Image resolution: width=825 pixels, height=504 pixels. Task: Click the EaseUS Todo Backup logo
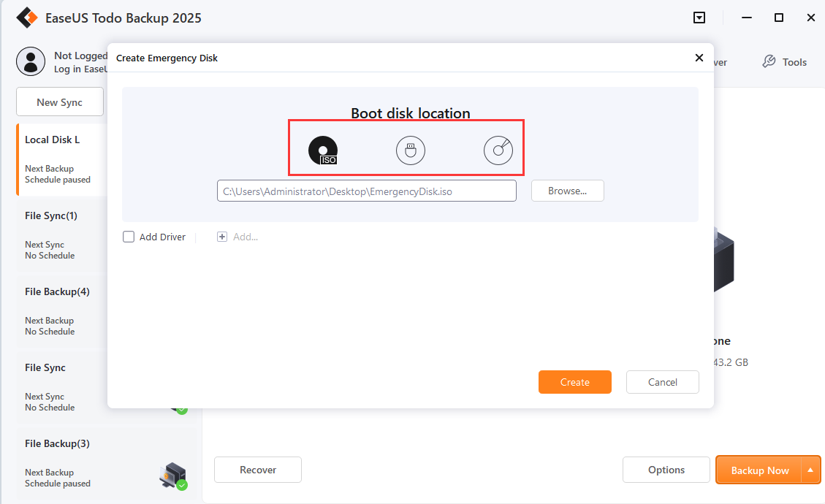[x=27, y=18]
